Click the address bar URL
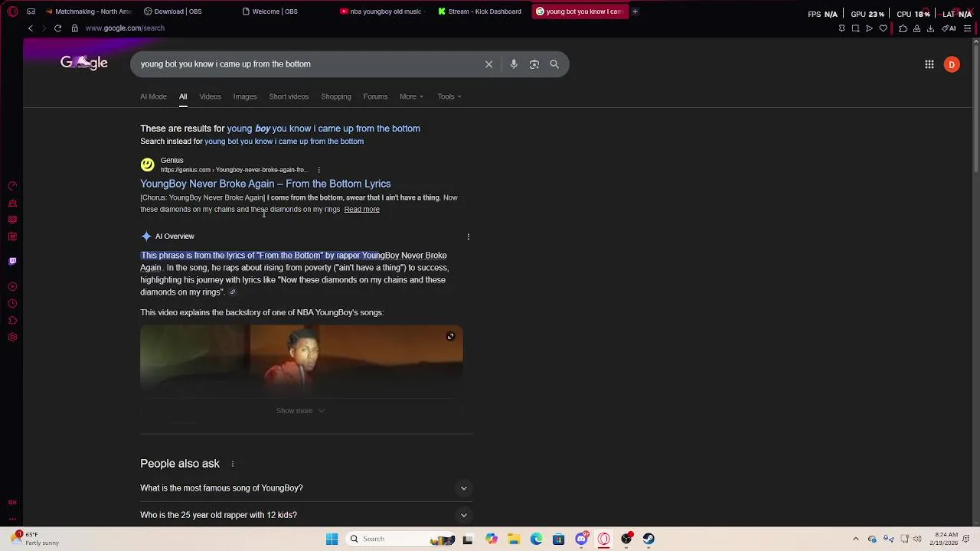 tap(125, 28)
